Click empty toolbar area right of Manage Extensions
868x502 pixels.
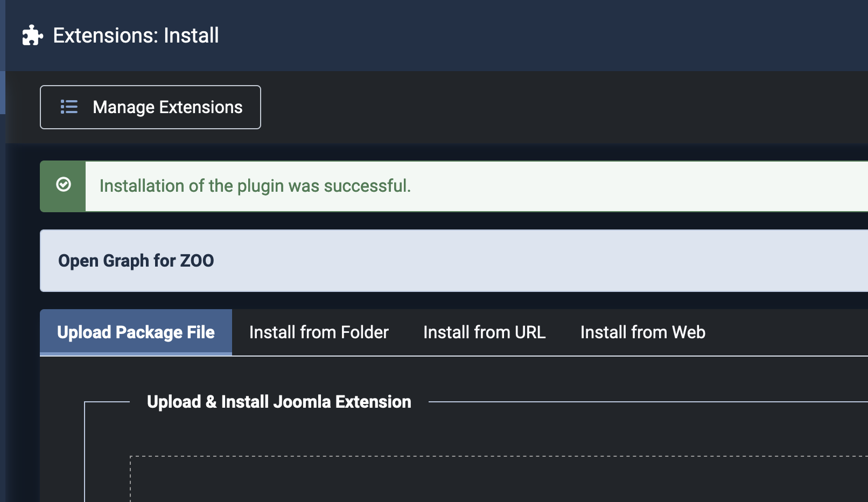click(538, 107)
